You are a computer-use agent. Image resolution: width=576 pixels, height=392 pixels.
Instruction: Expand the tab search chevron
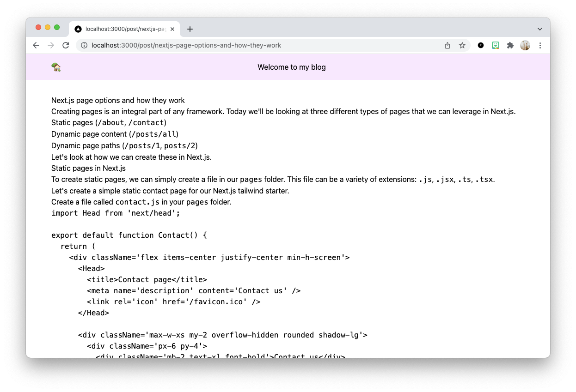click(539, 29)
